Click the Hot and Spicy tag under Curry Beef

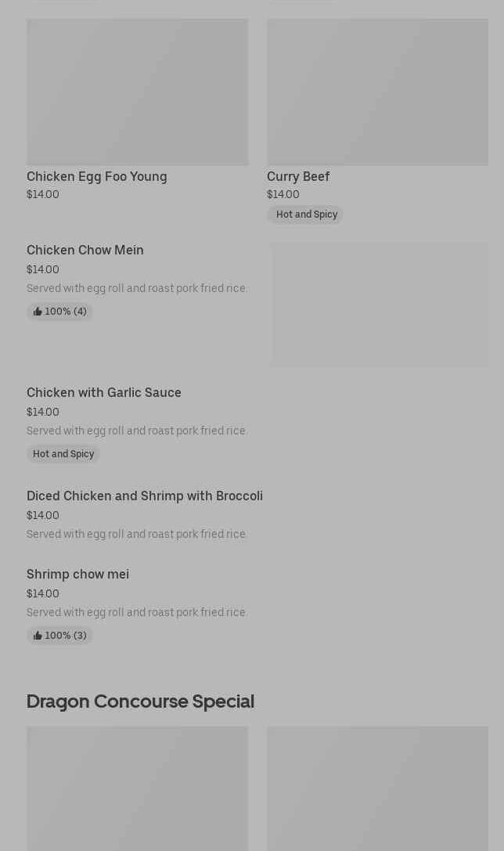coord(305,215)
